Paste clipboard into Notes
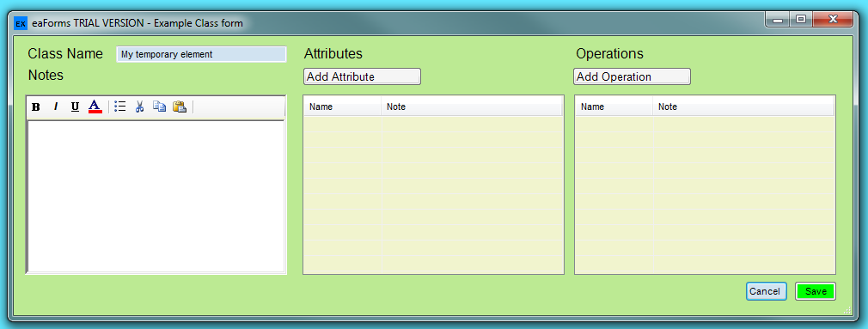This screenshot has height=329, width=868. coord(180,107)
